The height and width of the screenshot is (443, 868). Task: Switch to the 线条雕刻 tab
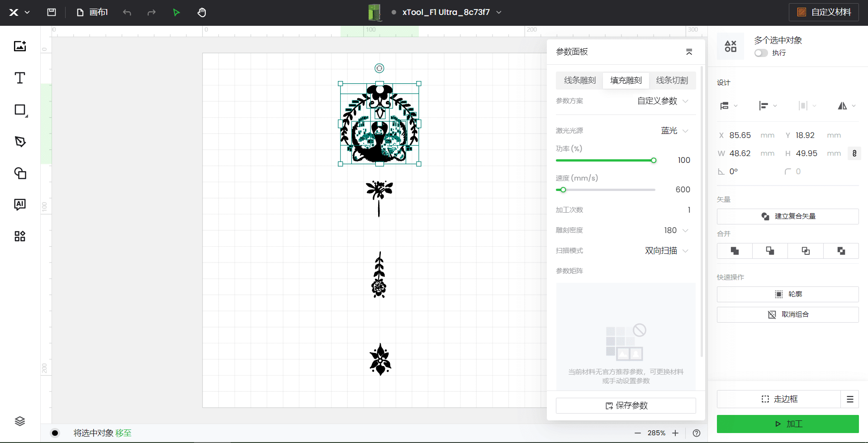[580, 81]
